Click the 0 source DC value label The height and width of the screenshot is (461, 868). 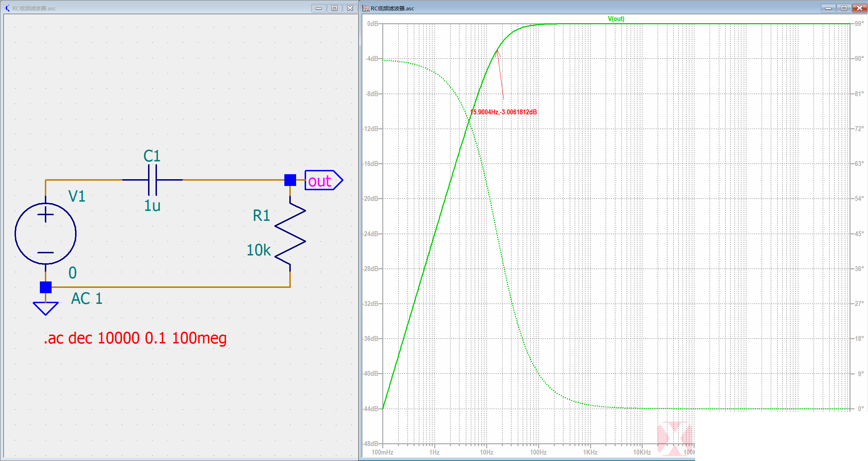[73, 273]
